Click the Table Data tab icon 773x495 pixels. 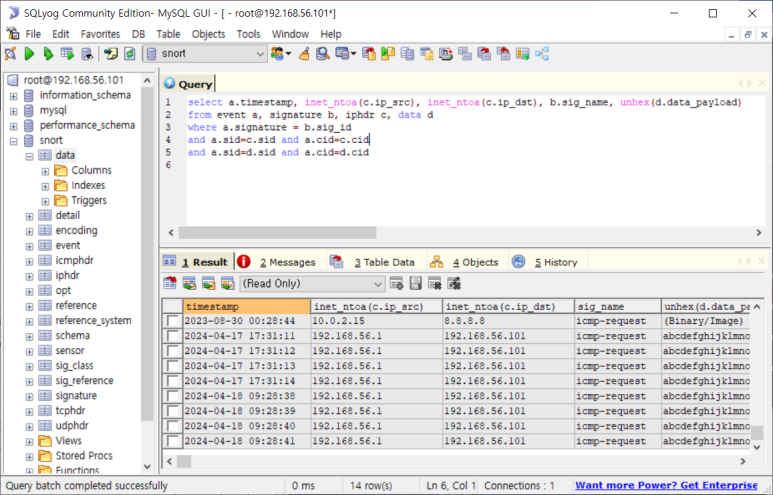click(337, 262)
